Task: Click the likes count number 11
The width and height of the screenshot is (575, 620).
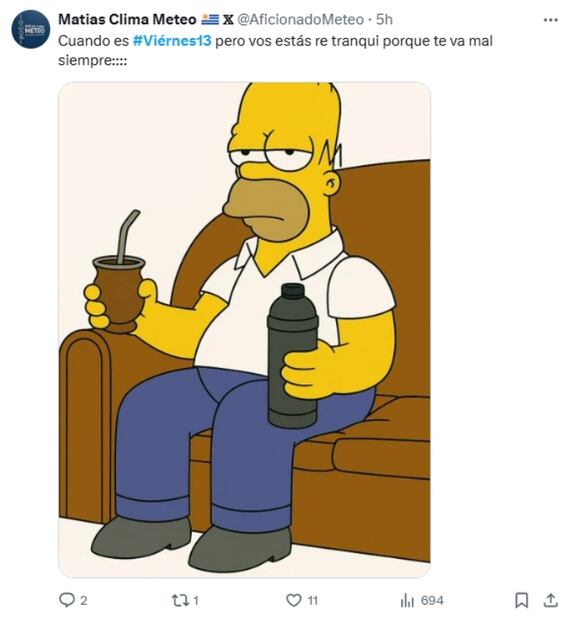Action: pyautogui.click(x=313, y=601)
